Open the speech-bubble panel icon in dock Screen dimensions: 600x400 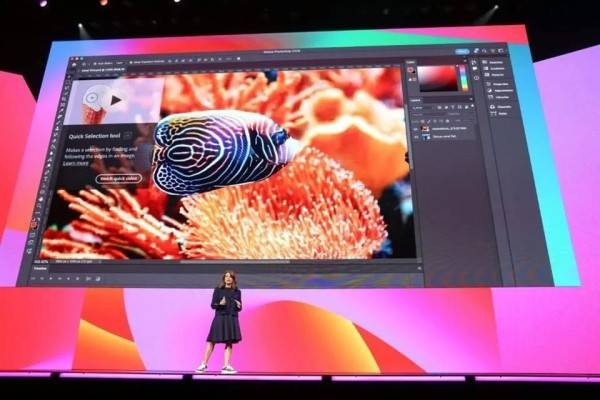click(475, 69)
